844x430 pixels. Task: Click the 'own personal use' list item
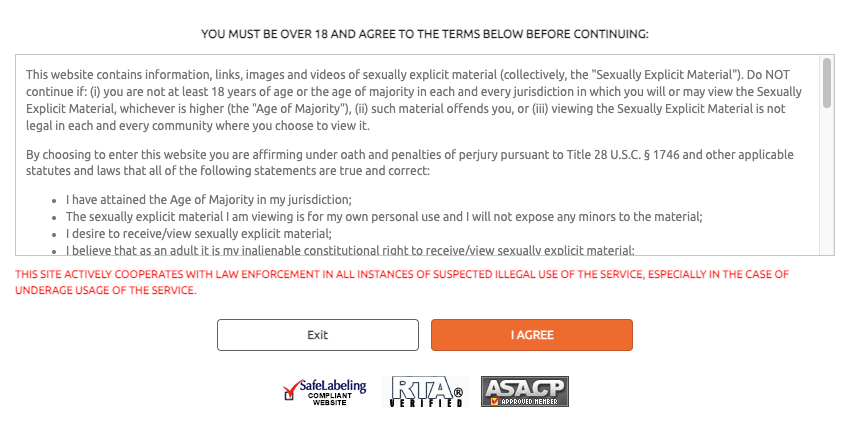pos(385,216)
